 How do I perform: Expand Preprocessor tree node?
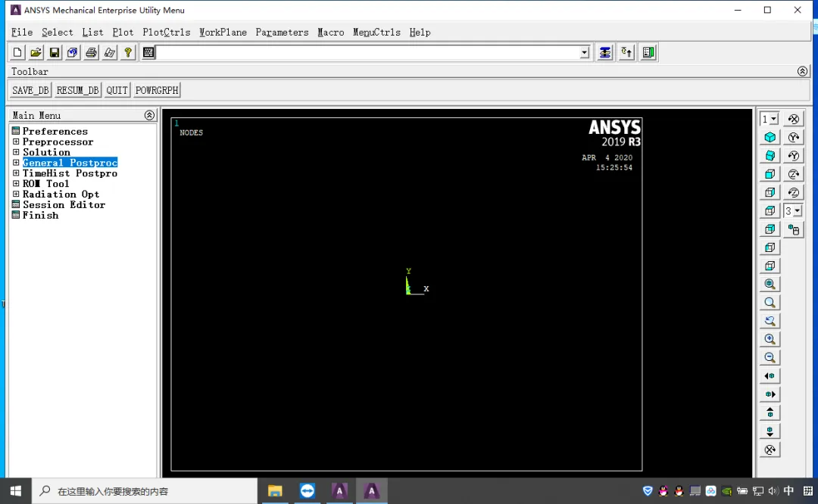(16, 142)
